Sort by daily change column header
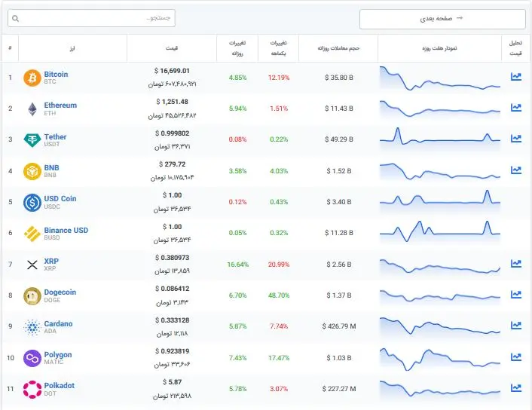 [237, 48]
